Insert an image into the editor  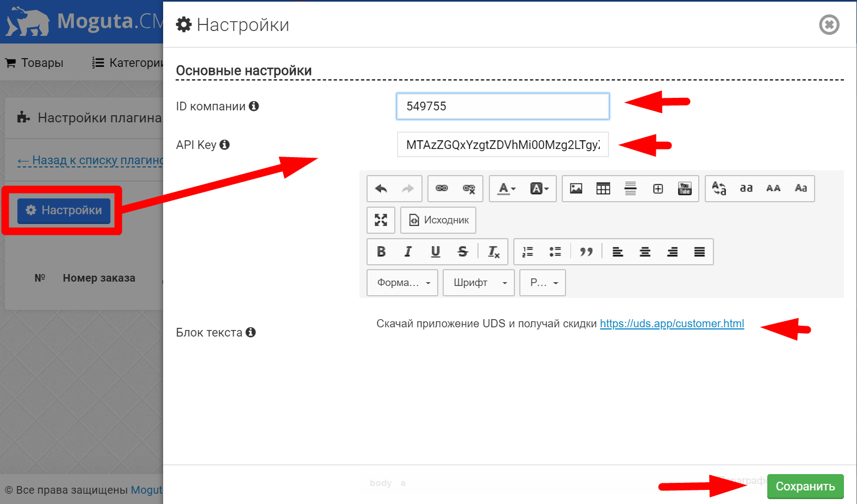(x=576, y=189)
